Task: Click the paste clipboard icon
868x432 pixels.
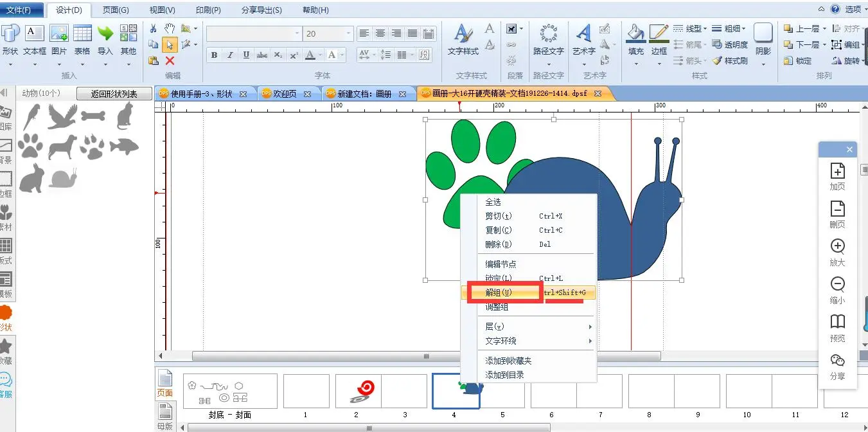Action: tap(154, 60)
